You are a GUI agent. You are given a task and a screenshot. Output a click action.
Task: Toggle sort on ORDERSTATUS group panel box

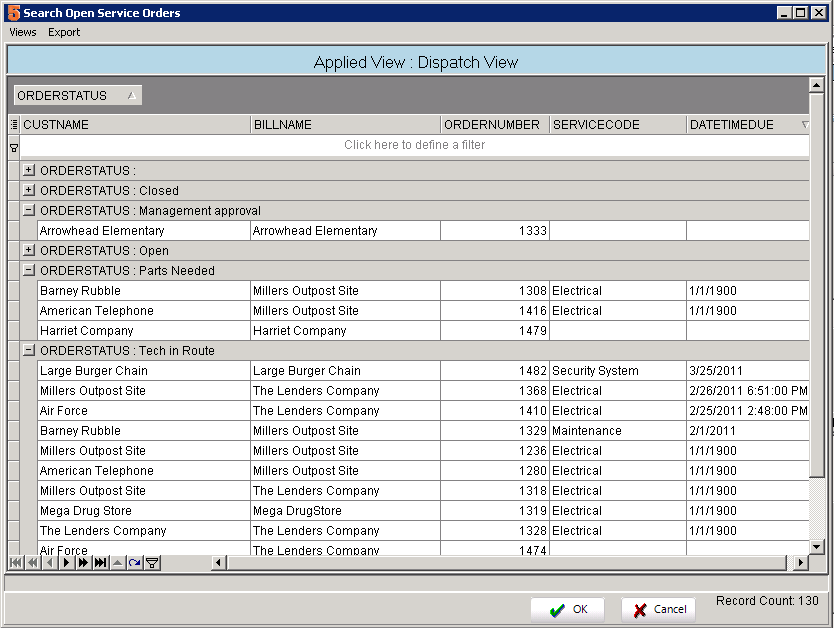tap(78, 95)
